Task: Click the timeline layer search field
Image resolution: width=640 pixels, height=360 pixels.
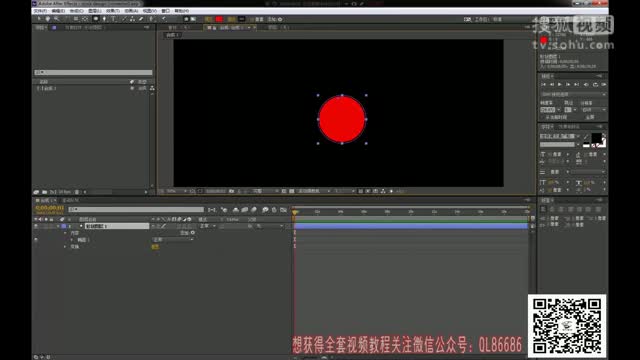Action: [x=136, y=210]
